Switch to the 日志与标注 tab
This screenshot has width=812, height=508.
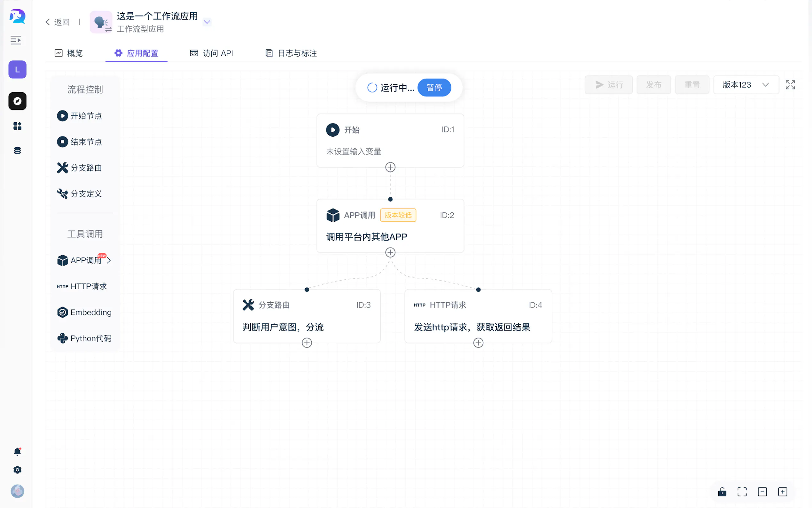click(291, 53)
